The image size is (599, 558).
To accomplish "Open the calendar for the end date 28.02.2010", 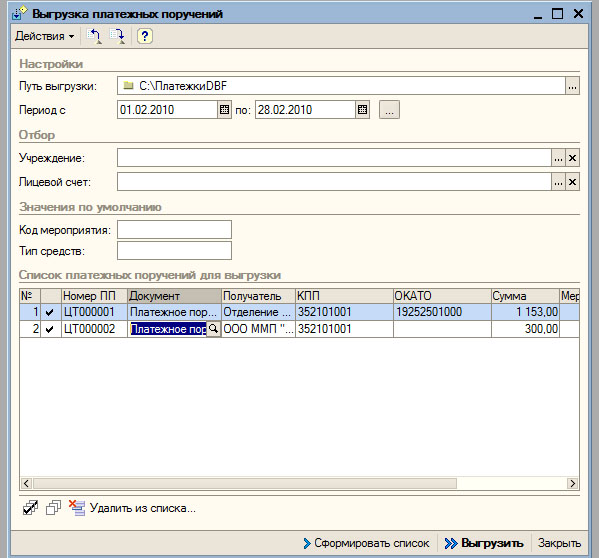I will [x=363, y=110].
